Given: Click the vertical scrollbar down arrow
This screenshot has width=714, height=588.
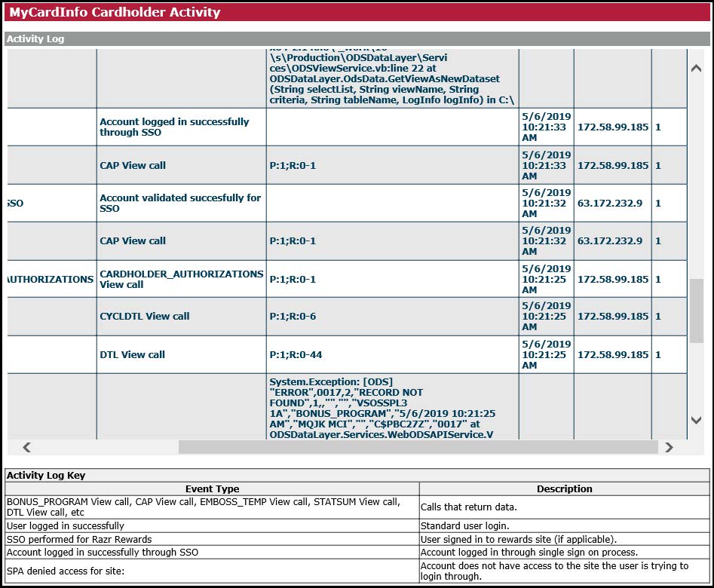Looking at the screenshot, I should click(x=696, y=420).
